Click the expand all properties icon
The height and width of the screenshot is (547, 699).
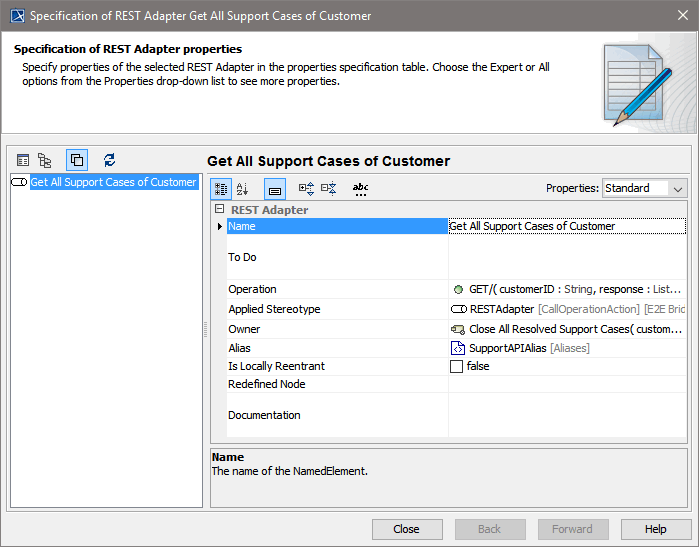coord(306,188)
